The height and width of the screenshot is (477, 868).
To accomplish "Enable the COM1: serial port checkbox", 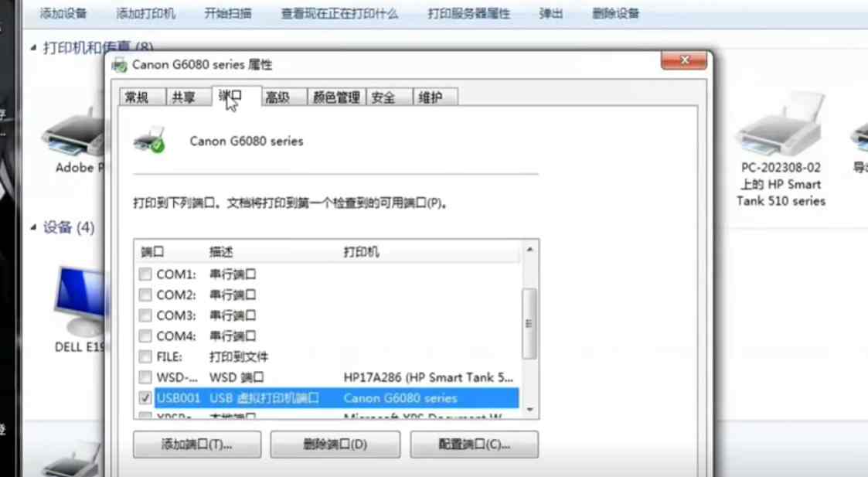I will pos(145,274).
